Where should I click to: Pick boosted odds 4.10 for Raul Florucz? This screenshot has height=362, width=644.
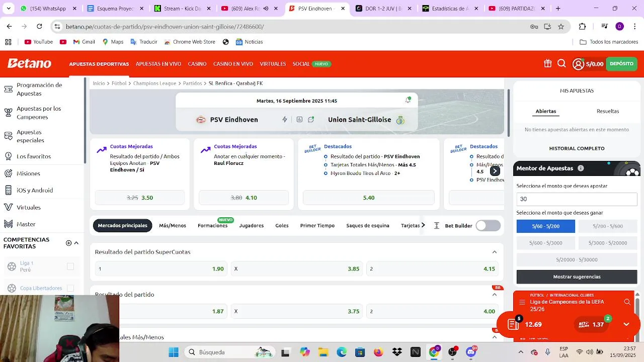click(x=244, y=198)
